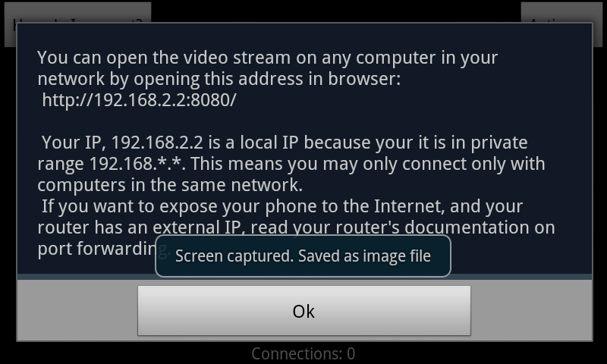Image resolution: width=607 pixels, height=364 pixels.
Task: Select the 'Your IP, 192.168.2.2' text
Action: (122, 143)
